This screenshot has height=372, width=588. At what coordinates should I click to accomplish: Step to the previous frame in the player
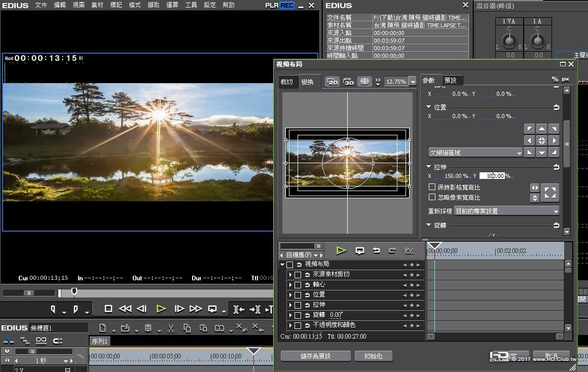(141, 309)
